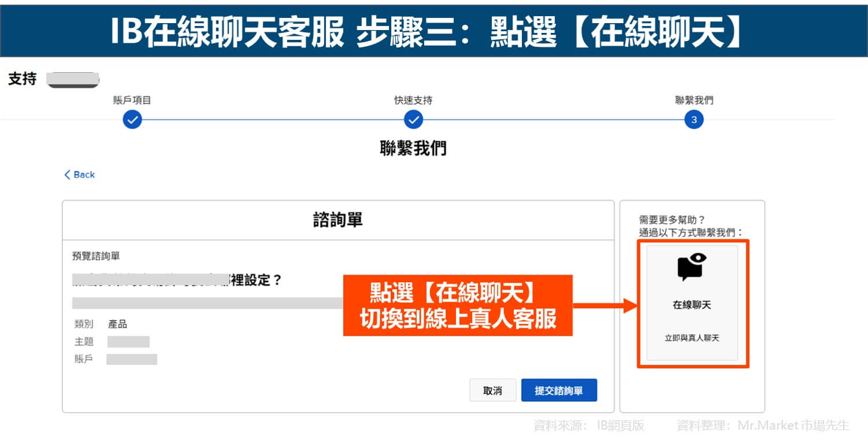Click the progress bar between steps
The image size is (868, 440).
(x=272, y=120)
